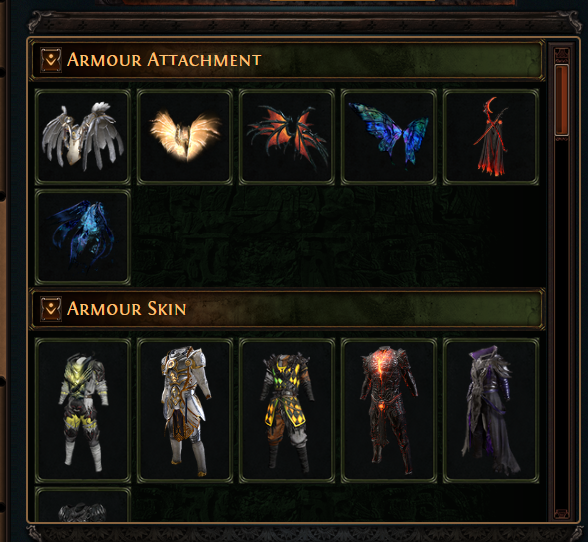The height and width of the screenshot is (542, 588).
Task: Collapse the Armour Skin section
Action: tap(51, 309)
